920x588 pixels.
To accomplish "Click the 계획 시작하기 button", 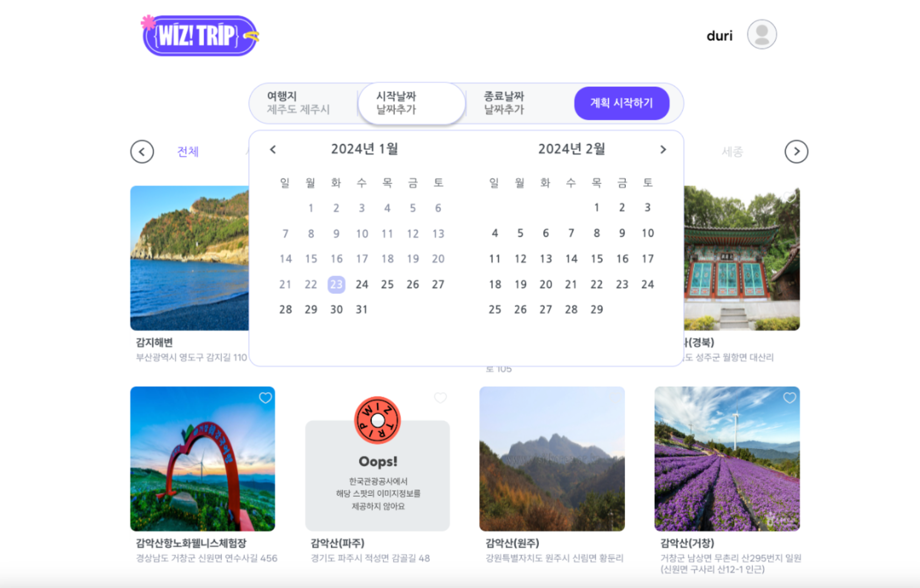I will point(621,103).
